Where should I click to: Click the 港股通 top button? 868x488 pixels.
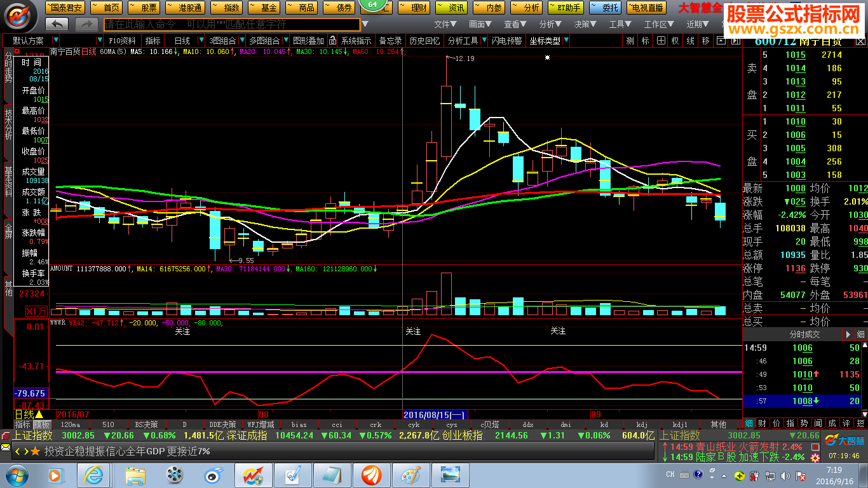(184, 8)
